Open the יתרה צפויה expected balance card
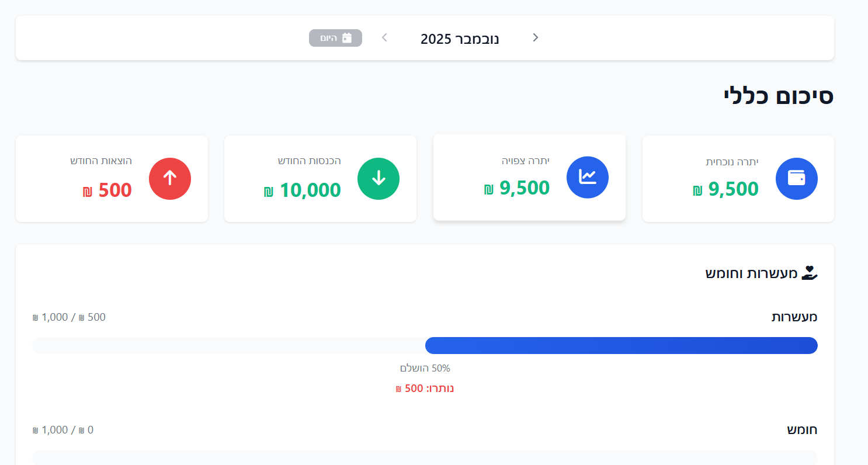868x465 pixels. 529,178
